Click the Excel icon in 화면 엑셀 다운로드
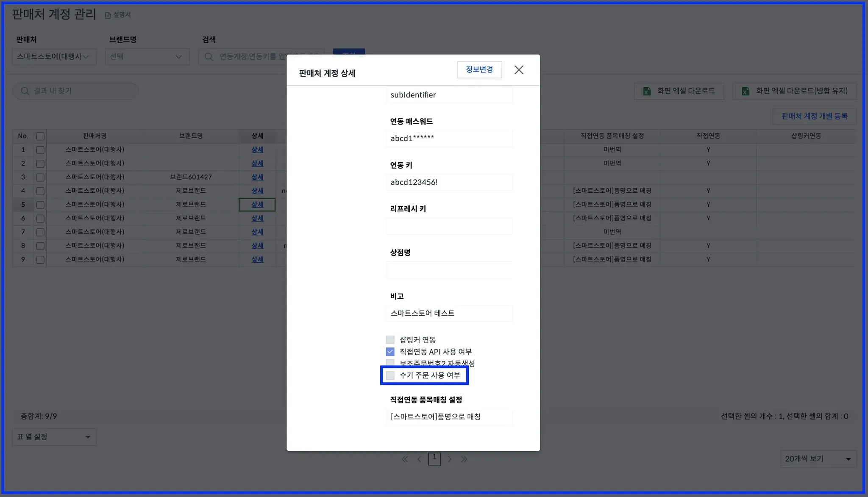Viewport: 868px width, 497px height. point(647,91)
